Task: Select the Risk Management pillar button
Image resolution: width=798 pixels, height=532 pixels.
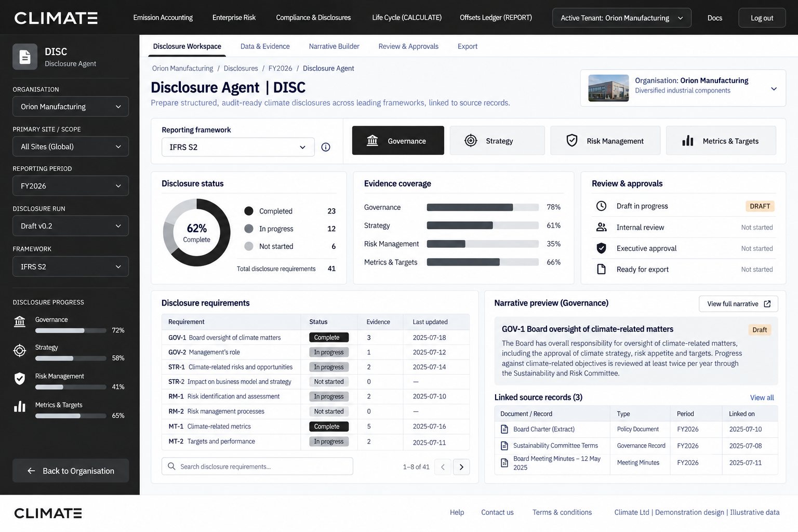Action: point(605,140)
